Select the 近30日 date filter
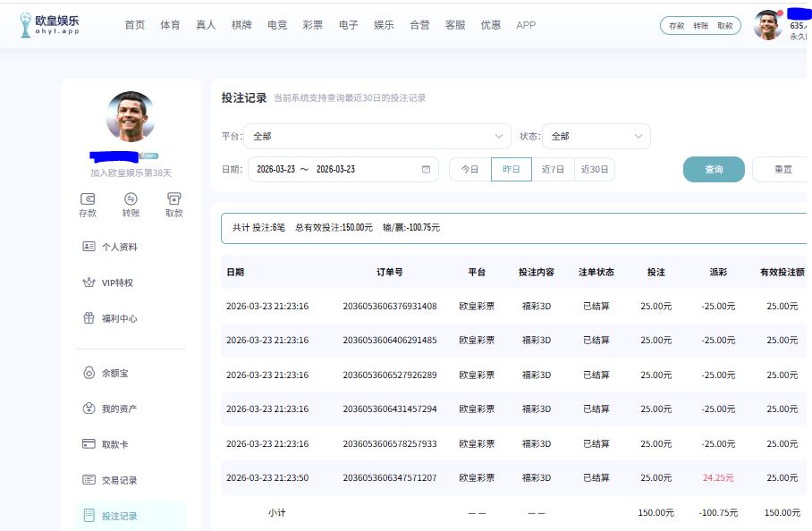 click(x=595, y=169)
